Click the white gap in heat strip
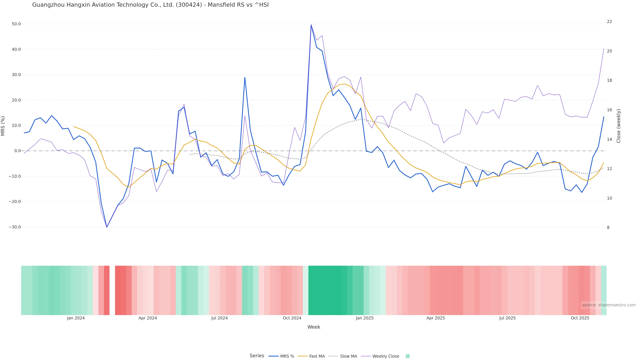Screen dimensions: 644x362 112,290
